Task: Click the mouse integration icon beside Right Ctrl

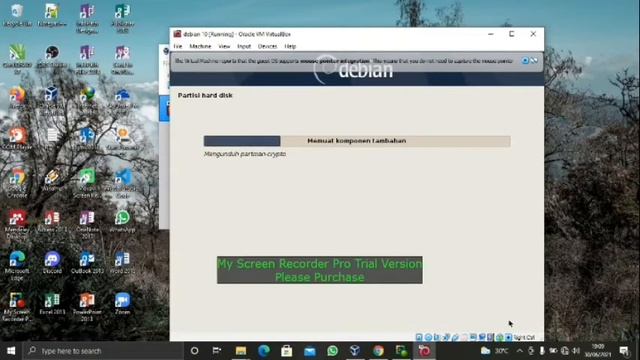Action: click(509, 337)
